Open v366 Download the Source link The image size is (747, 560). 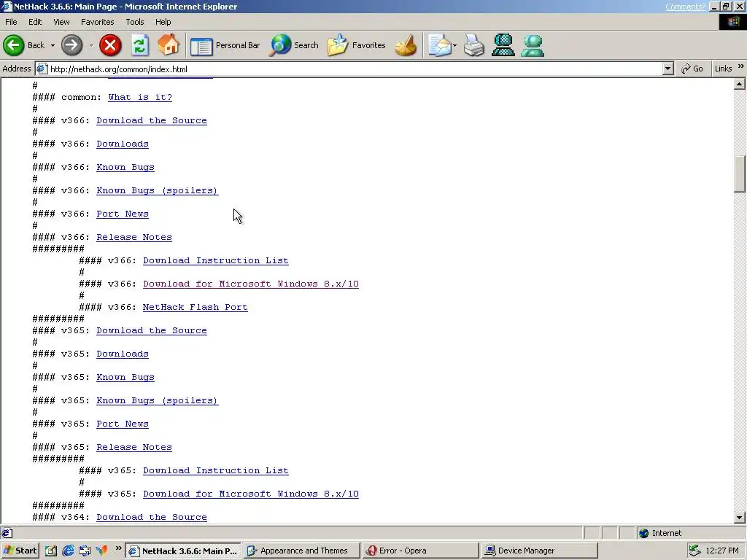pos(152,120)
